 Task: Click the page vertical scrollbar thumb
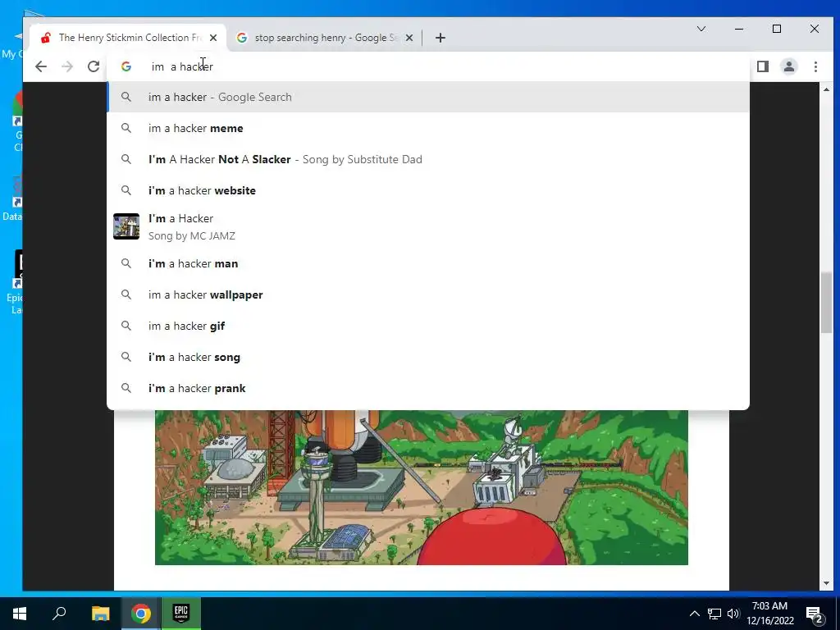826,303
